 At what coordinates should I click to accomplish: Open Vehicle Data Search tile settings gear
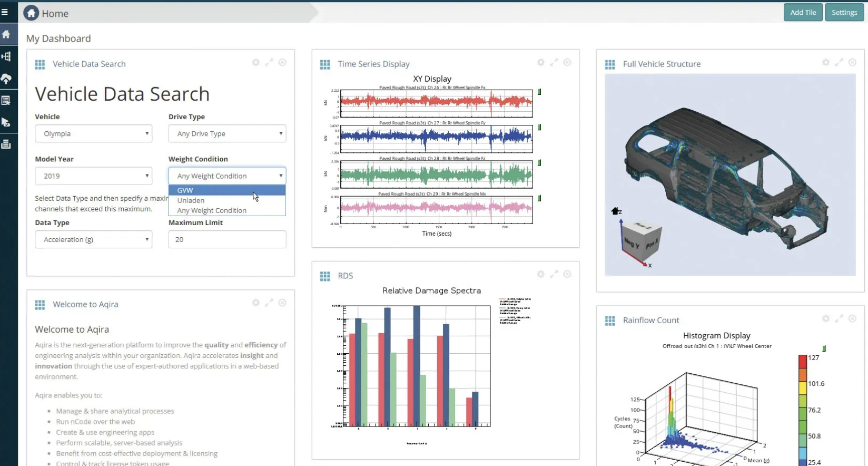point(256,62)
